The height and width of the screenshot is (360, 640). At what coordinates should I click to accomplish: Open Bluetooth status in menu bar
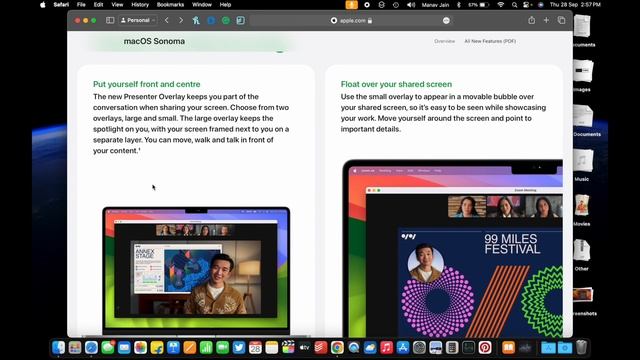coord(458,4)
